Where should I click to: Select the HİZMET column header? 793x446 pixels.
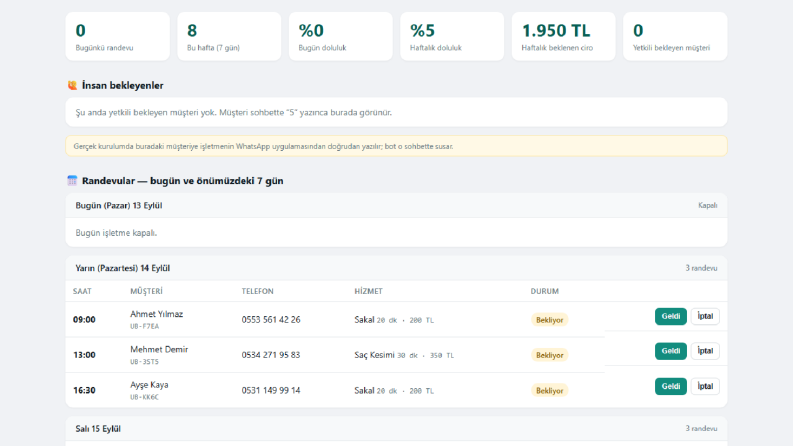(368, 291)
